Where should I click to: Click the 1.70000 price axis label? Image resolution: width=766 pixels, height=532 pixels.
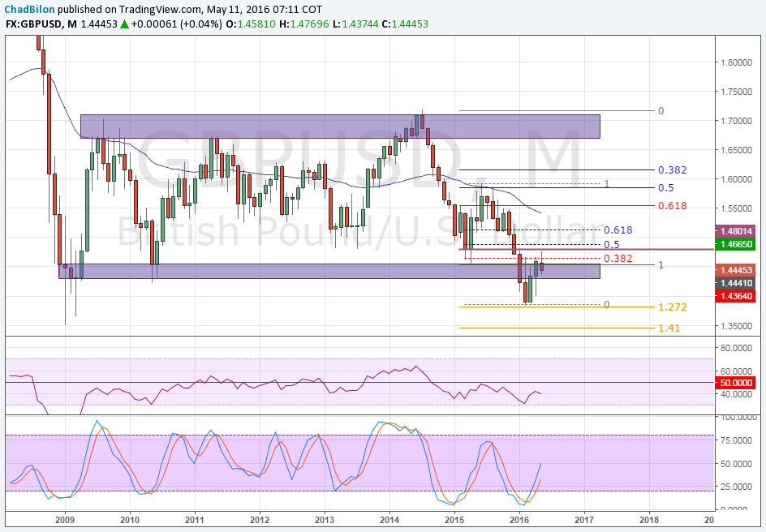[737, 121]
